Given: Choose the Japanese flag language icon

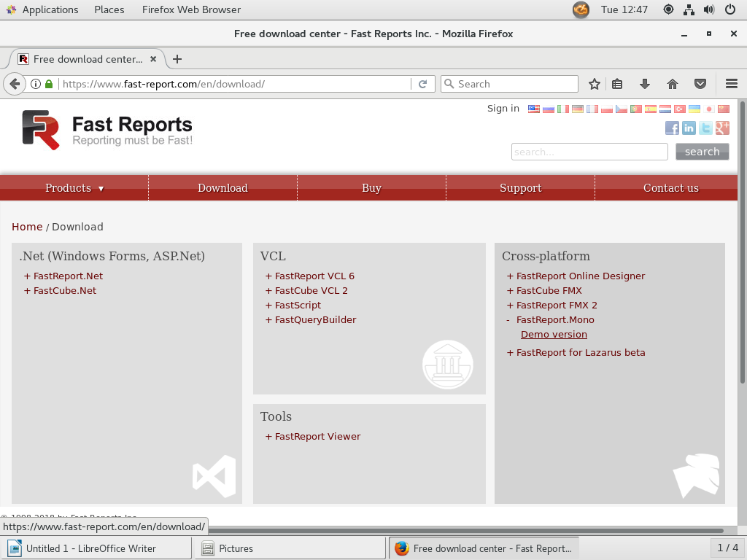Looking at the screenshot, I should [x=709, y=109].
